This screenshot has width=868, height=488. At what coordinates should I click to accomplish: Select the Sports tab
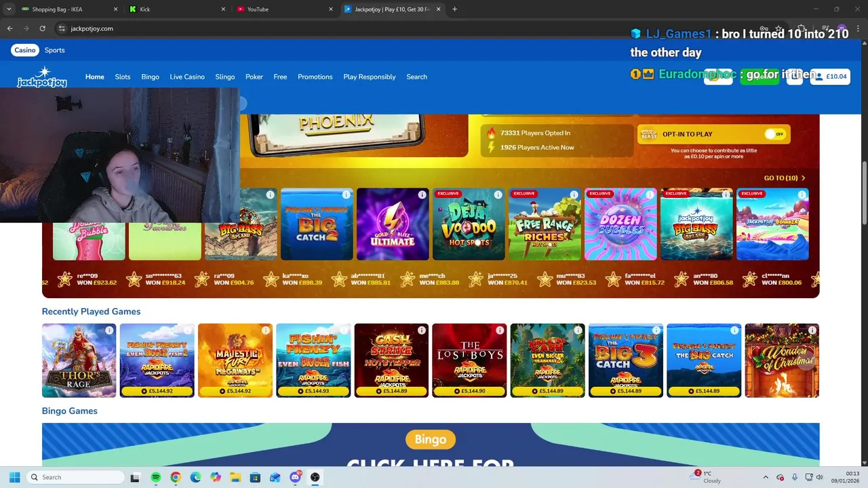coord(55,50)
